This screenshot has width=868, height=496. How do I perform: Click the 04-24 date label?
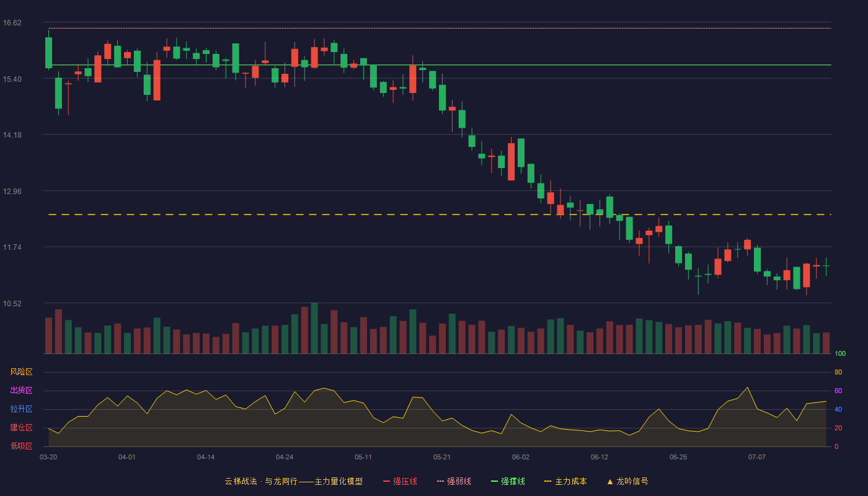[285, 457]
